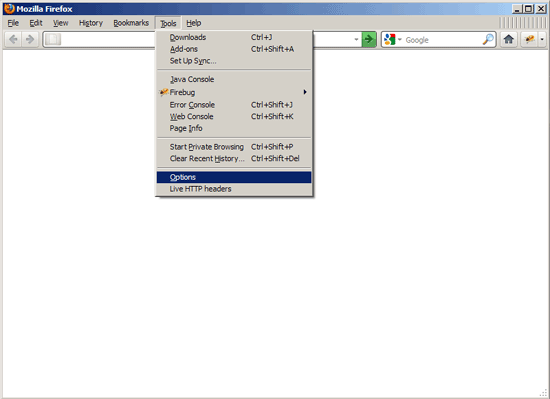Open the File menu
The height and width of the screenshot is (399, 550).
pos(13,23)
